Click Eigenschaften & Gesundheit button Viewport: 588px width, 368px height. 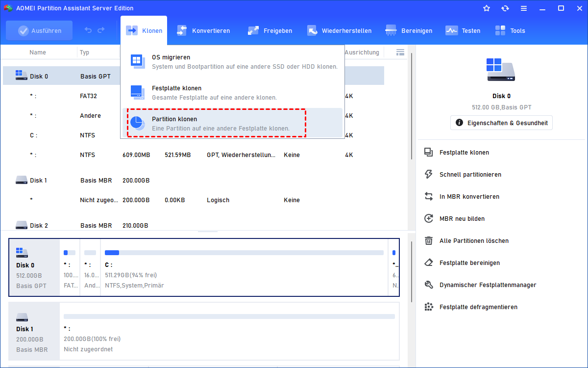[x=501, y=123]
